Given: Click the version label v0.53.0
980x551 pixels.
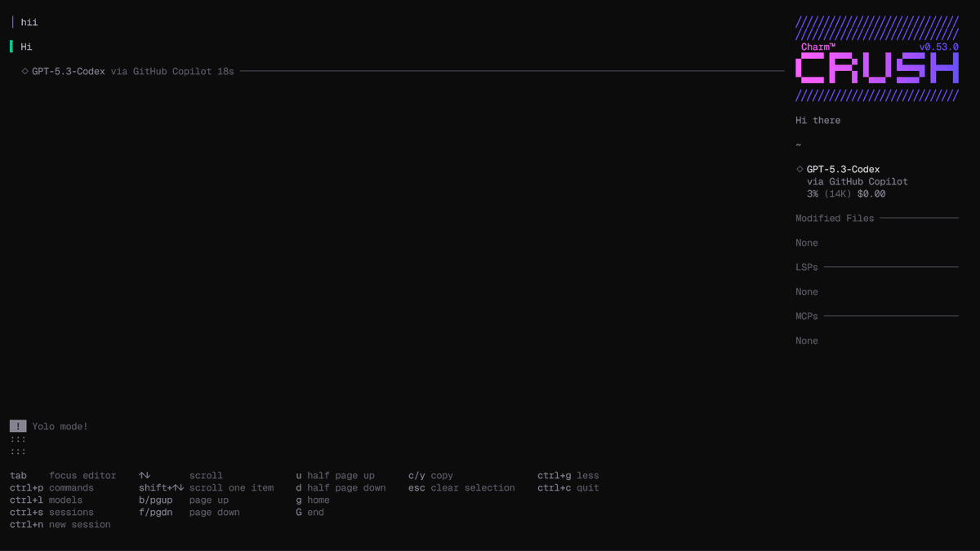Looking at the screenshot, I should click(938, 47).
